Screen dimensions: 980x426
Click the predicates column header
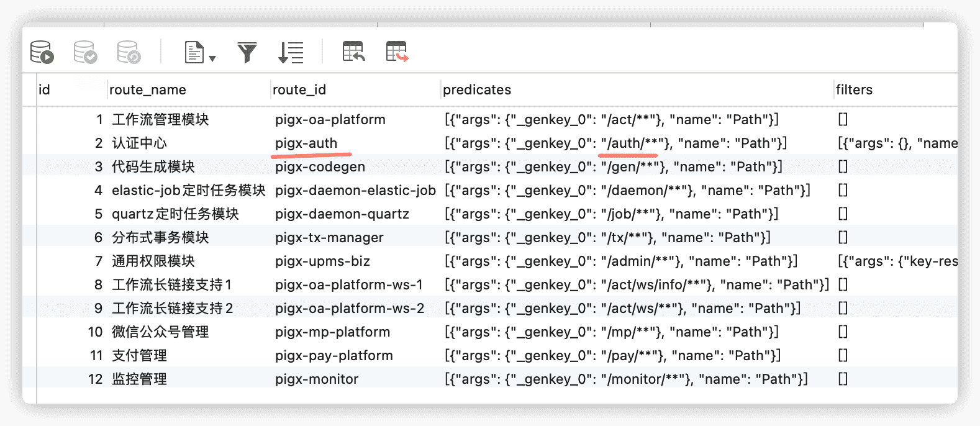coord(477,90)
